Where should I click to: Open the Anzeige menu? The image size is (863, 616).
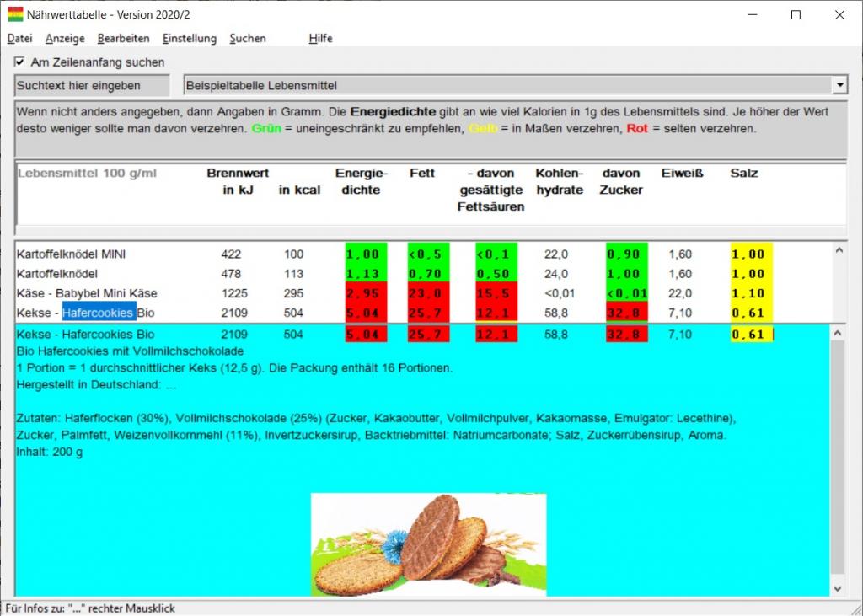[x=65, y=39]
